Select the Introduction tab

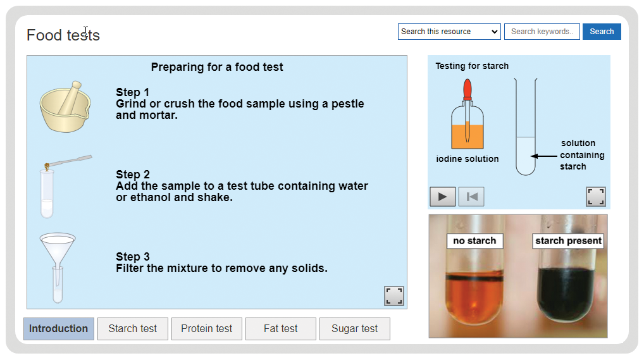coord(59,329)
